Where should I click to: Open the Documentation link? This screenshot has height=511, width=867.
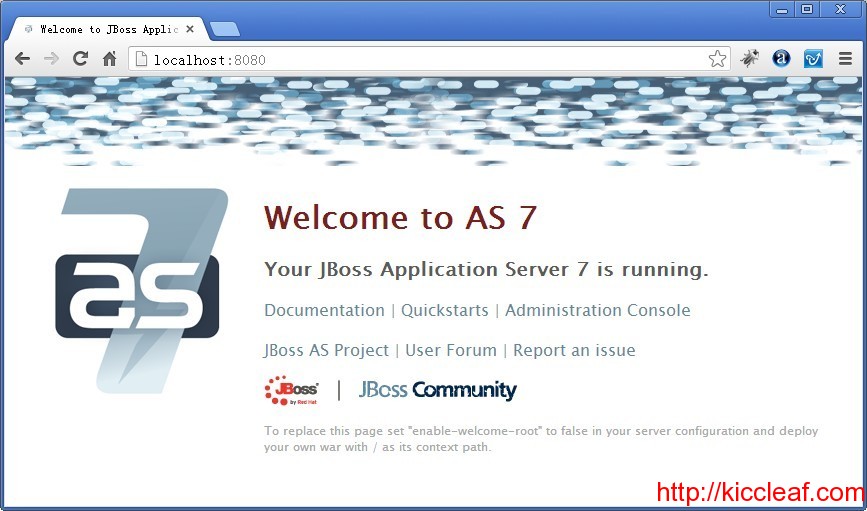point(324,310)
